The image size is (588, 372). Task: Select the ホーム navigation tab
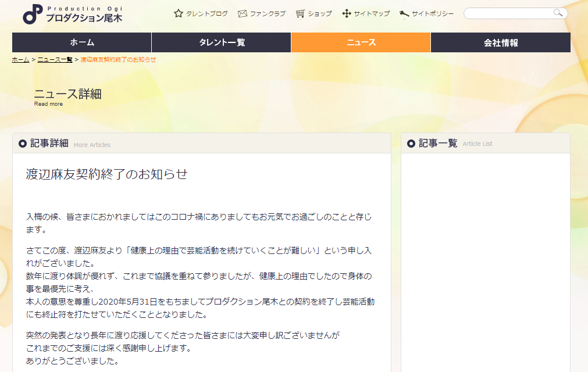tap(82, 42)
